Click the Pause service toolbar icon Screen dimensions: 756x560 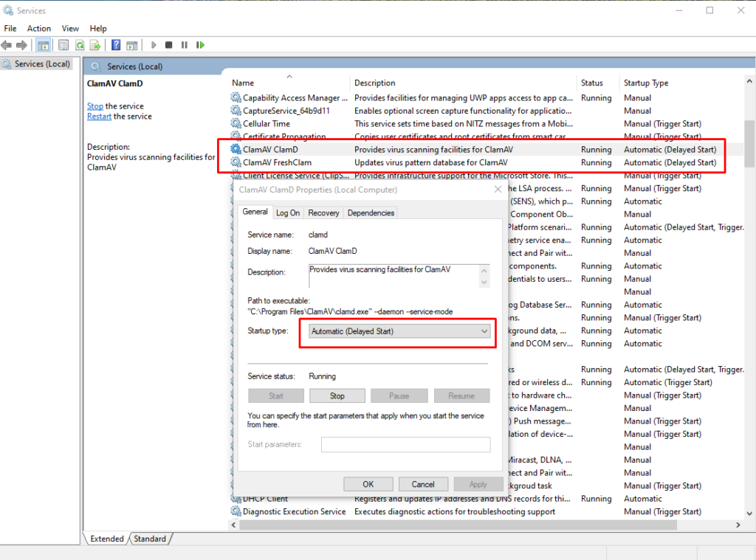pyautogui.click(x=185, y=44)
